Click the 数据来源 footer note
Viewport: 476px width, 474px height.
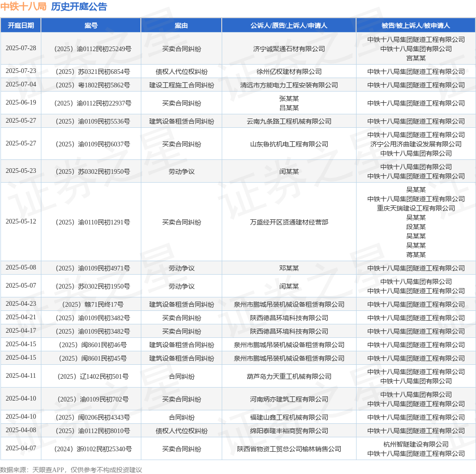point(71,470)
